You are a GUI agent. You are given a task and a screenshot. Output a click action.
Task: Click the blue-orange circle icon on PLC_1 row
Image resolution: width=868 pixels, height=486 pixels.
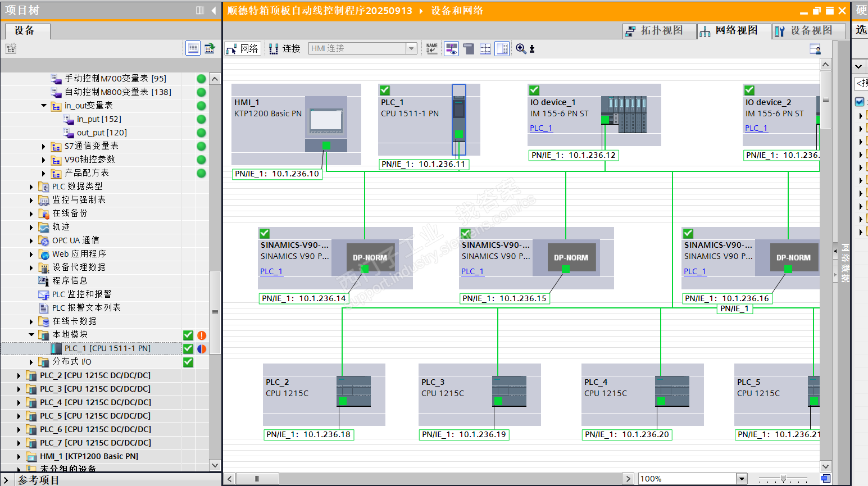(x=202, y=349)
